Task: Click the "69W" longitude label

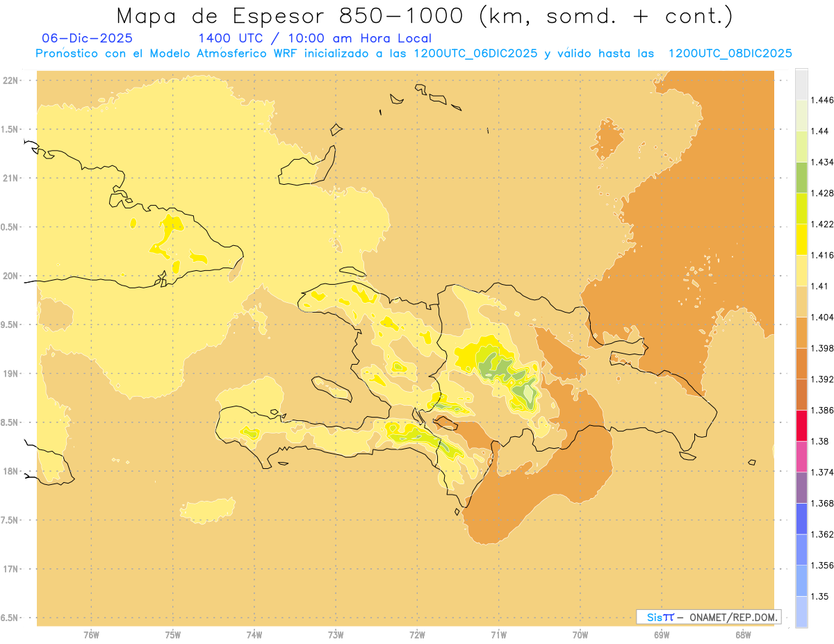Action: pos(662,635)
